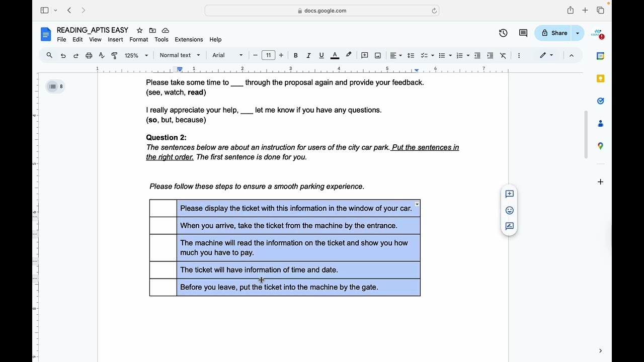644x362 pixels.
Task: Check the cloud save status icon
Action: [166, 30]
